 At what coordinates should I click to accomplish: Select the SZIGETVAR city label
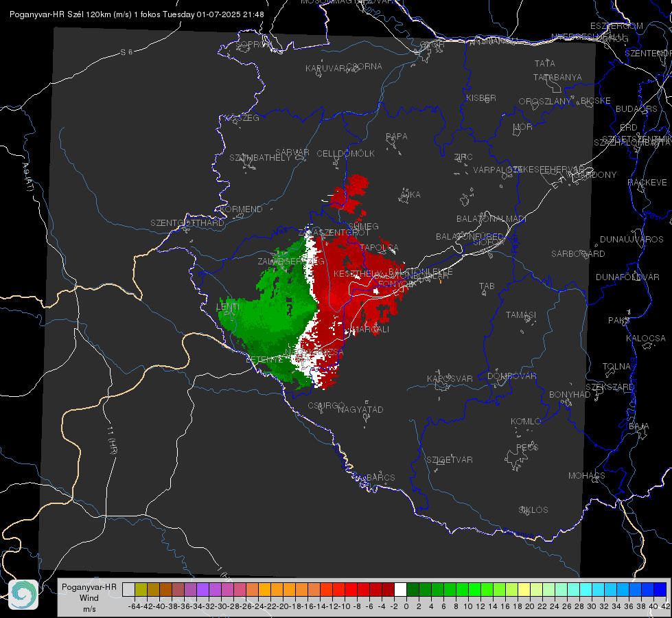click(450, 459)
